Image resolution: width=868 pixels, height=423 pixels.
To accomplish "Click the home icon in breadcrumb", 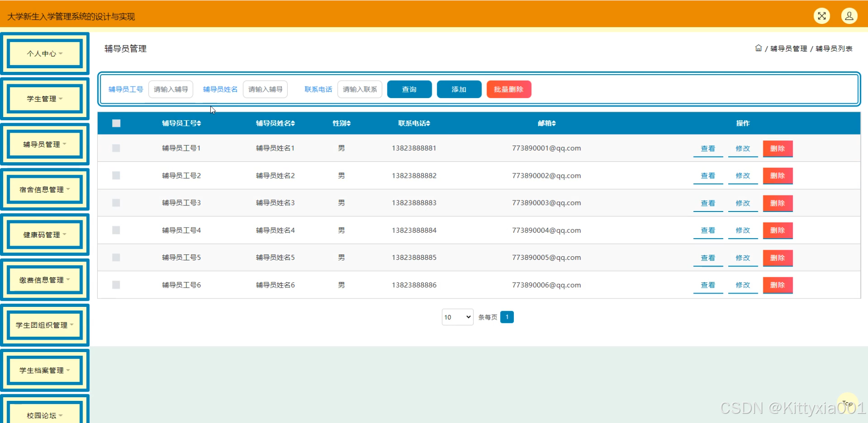I will [x=758, y=48].
